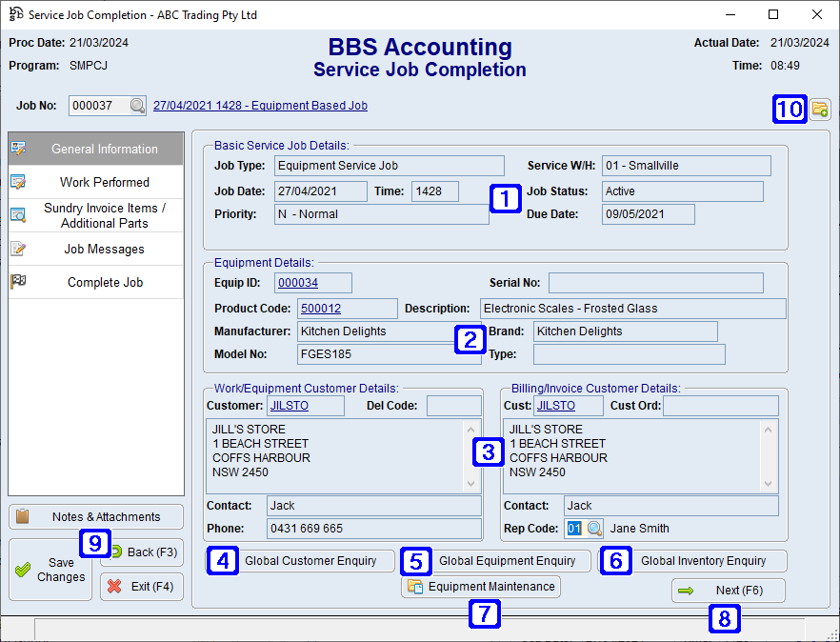Click the red X icon on Exit button

(113, 587)
